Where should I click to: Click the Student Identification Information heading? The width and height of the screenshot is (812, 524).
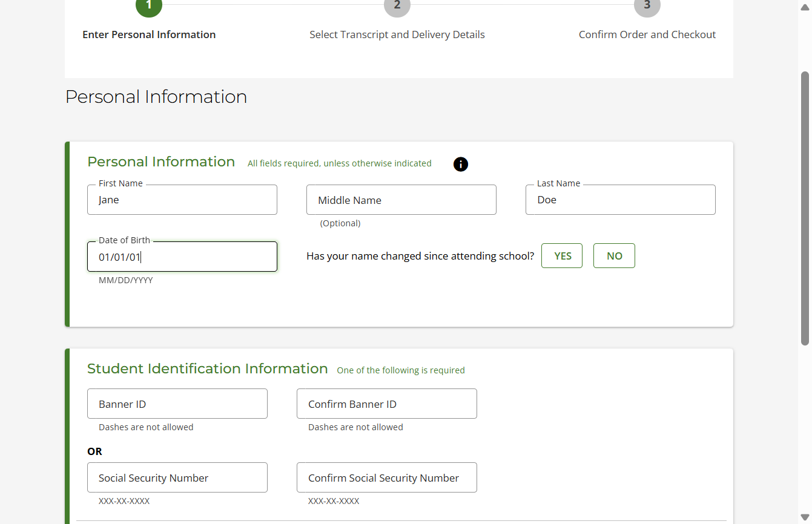tap(208, 368)
